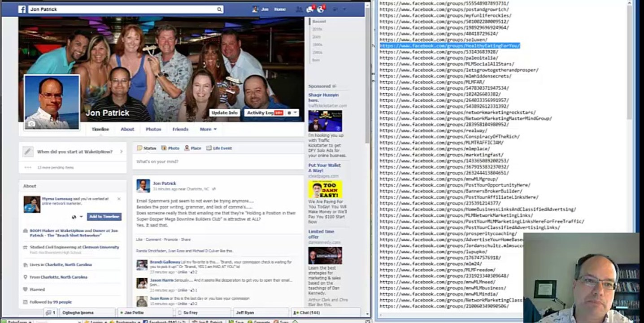
Task: Click thumbs-up count on Jason Harris comment
Action: coord(193,290)
